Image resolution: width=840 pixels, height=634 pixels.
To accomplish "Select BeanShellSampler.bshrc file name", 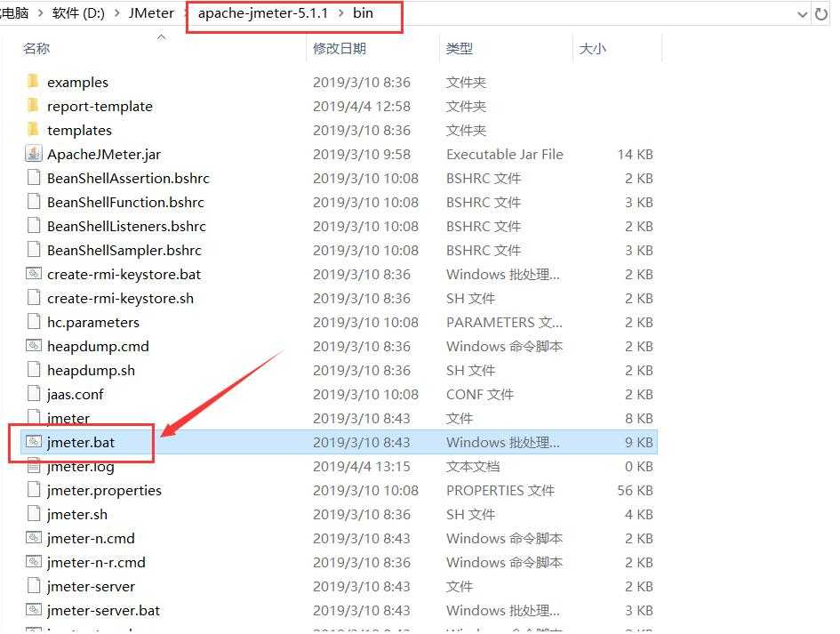I will [x=124, y=250].
